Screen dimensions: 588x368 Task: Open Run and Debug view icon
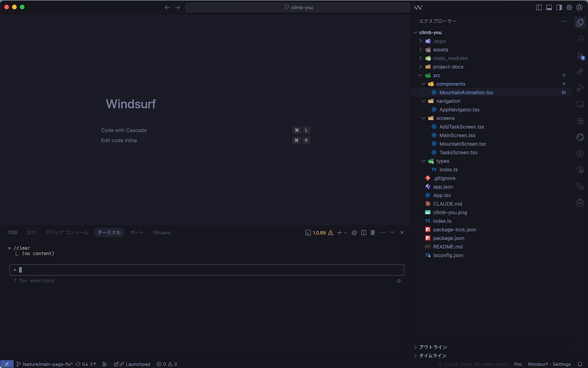pyautogui.click(x=580, y=88)
